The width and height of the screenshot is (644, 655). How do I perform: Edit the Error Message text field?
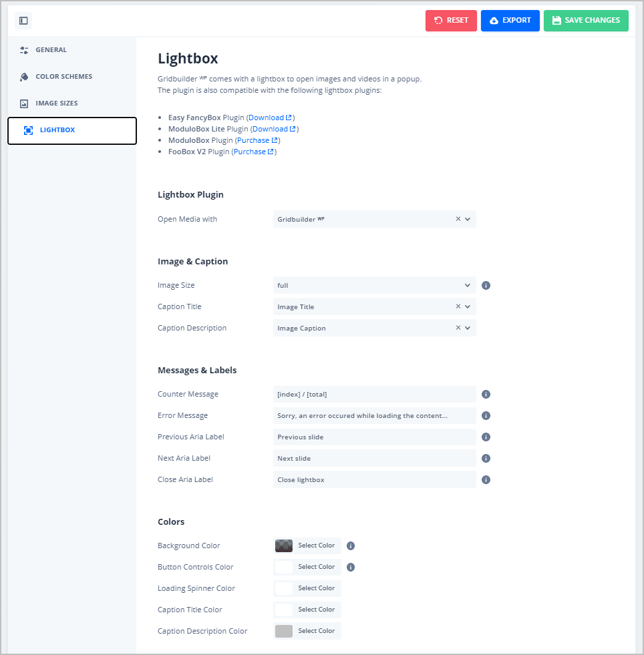point(374,415)
